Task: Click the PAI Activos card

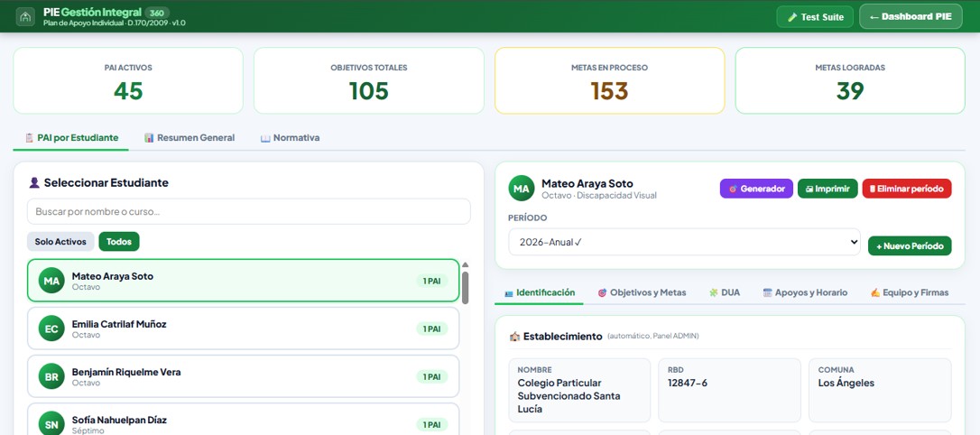Action: [x=128, y=80]
